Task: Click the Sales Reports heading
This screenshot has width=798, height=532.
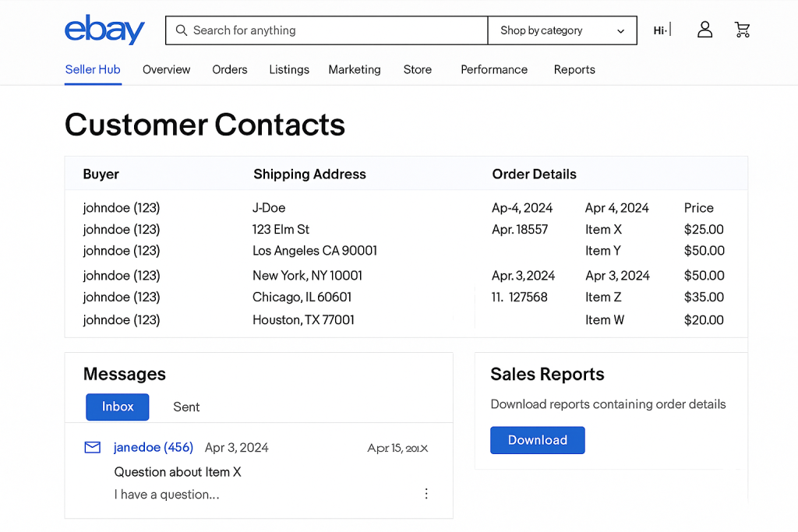Action: [x=547, y=375]
